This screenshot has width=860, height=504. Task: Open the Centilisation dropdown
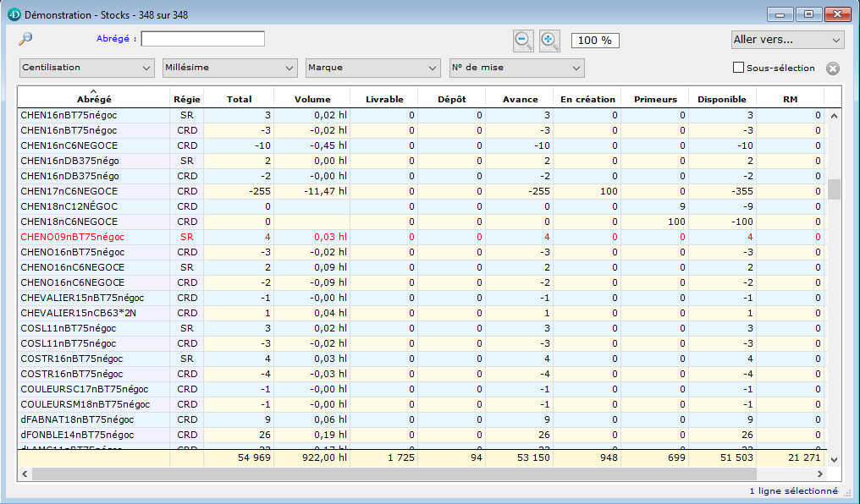pyautogui.click(x=86, y=68)
